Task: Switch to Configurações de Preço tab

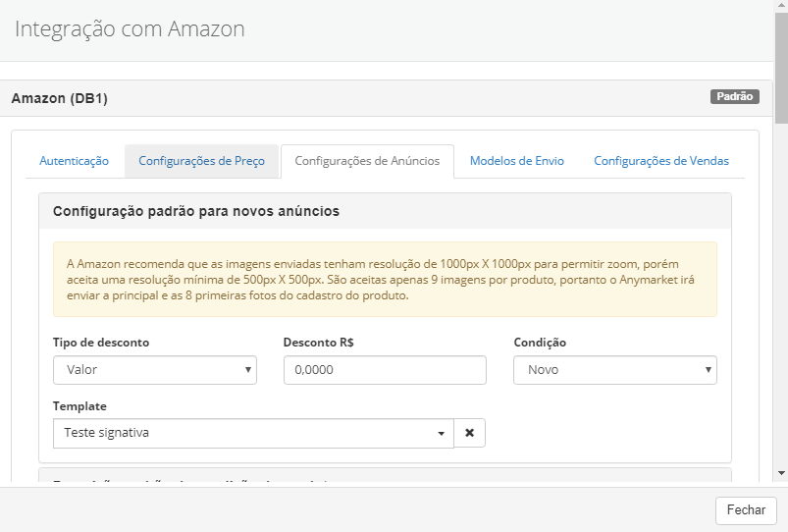Action: click(201, 161)
